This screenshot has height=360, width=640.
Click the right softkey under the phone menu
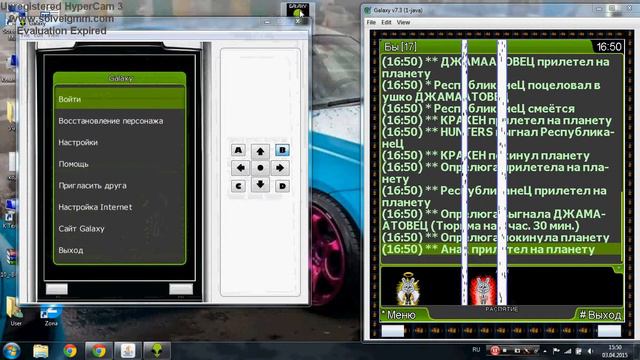point(181,289)
